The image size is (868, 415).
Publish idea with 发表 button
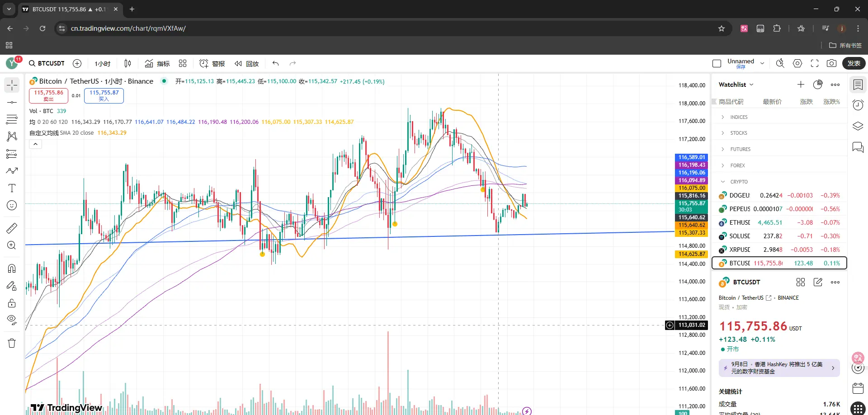tap(854, 63)
